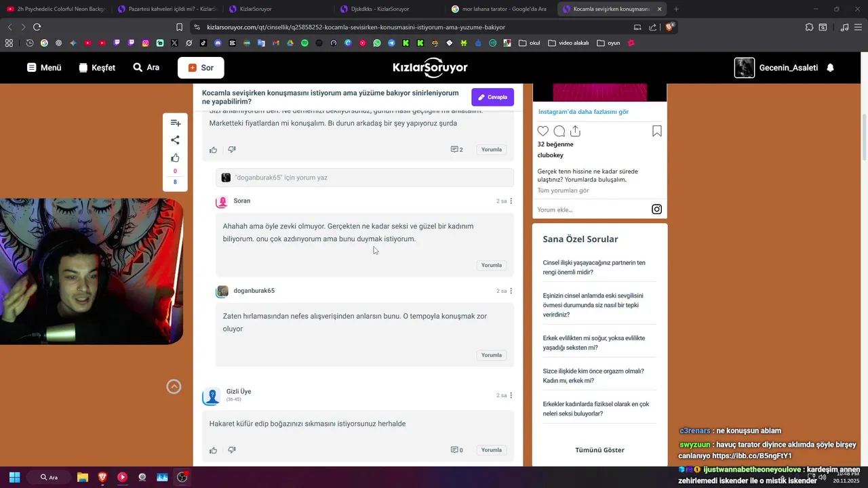Open options menu on Soran's comment
This screenshot has width=868, height=488.
511,201
